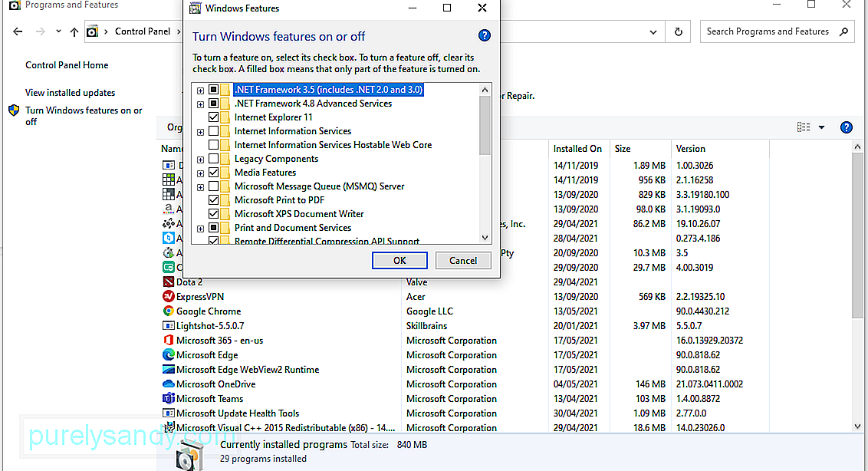
Task: Open View installed updates link
Action: click(x=71, y=93)
